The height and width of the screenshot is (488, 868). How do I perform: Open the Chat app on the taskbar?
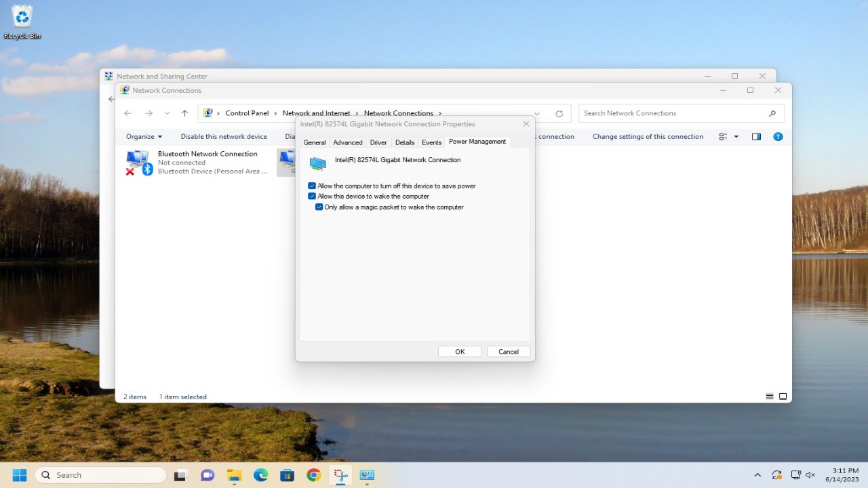click(208, 475)
